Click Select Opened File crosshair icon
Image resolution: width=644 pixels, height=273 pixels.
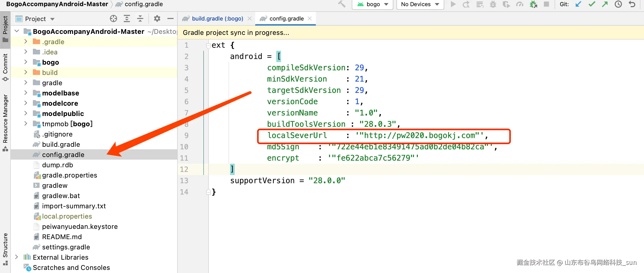point(113,18)
